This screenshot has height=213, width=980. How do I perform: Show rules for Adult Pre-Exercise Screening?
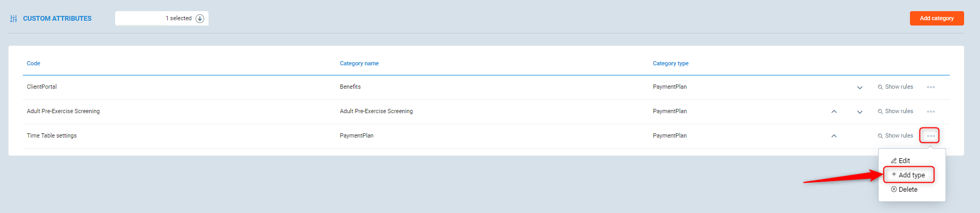click(x=895, y=112)
